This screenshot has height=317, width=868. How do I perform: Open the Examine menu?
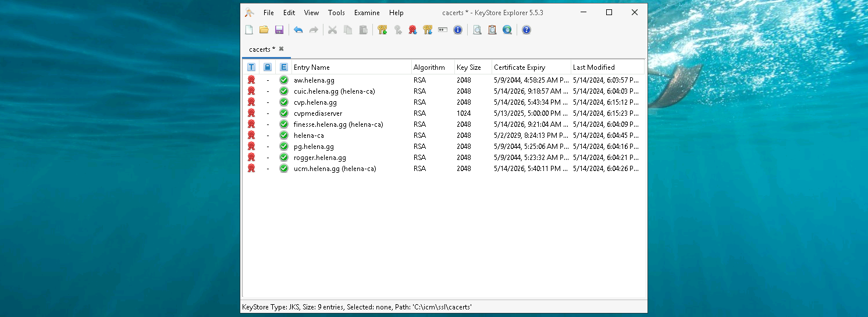[x=367, y=13]
